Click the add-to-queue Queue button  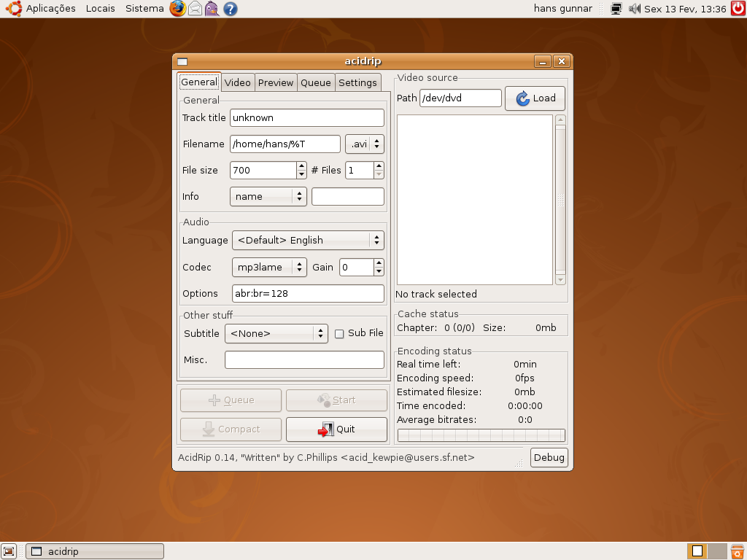(231, 400)
